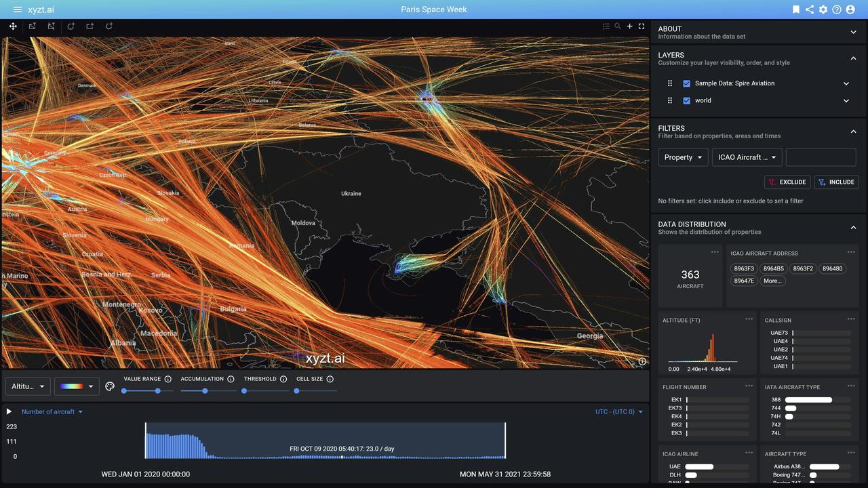Click the plus icon above map
This screenshot has width=868, height=488.
(x=629, y=26)
